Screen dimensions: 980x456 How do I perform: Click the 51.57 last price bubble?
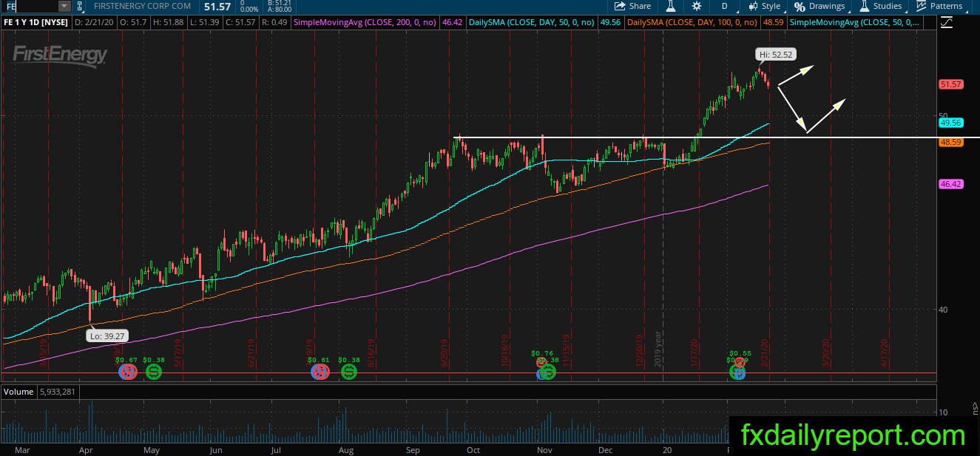click(x=950, y=85)
